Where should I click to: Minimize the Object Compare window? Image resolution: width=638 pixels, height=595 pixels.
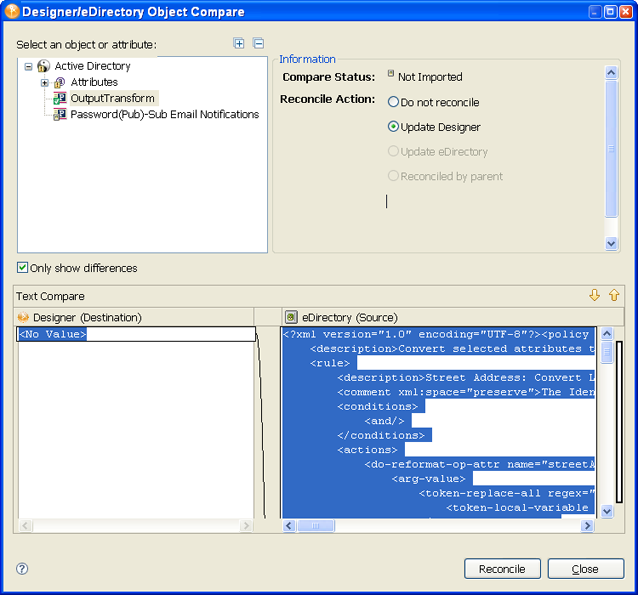595,12
